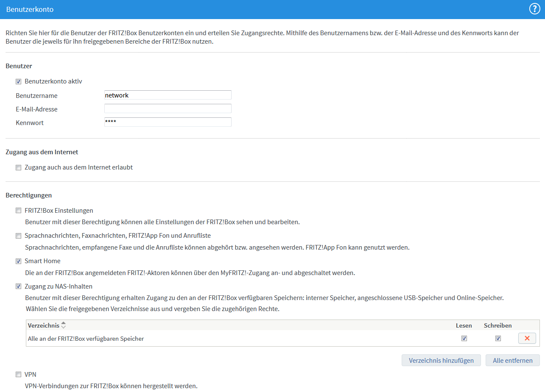
Task: Click the E-Mail-Adresse field label
Action: point(36,109)
